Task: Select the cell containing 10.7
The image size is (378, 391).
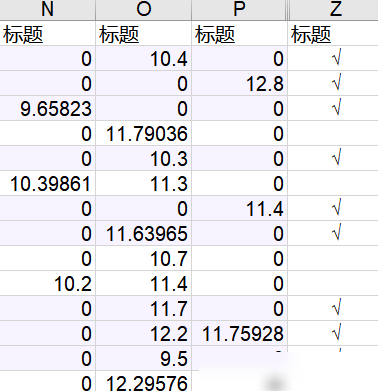Action: click(x=143, y=258)
